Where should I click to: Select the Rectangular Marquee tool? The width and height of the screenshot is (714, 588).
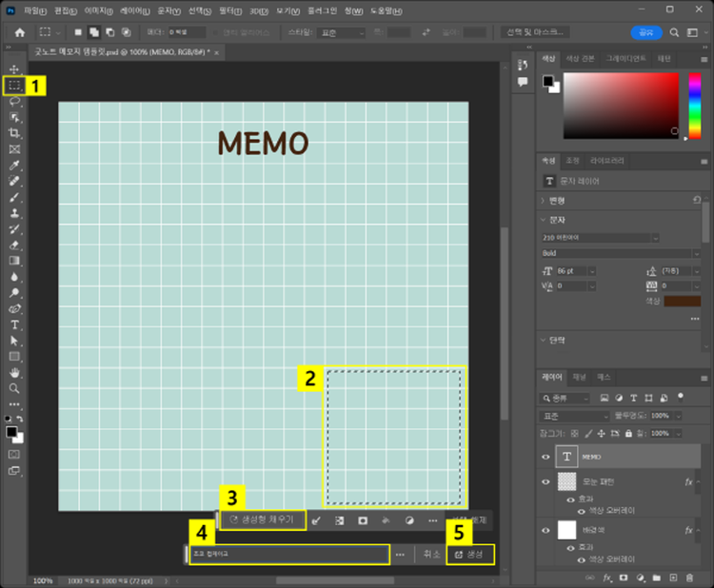click(14, 86)
